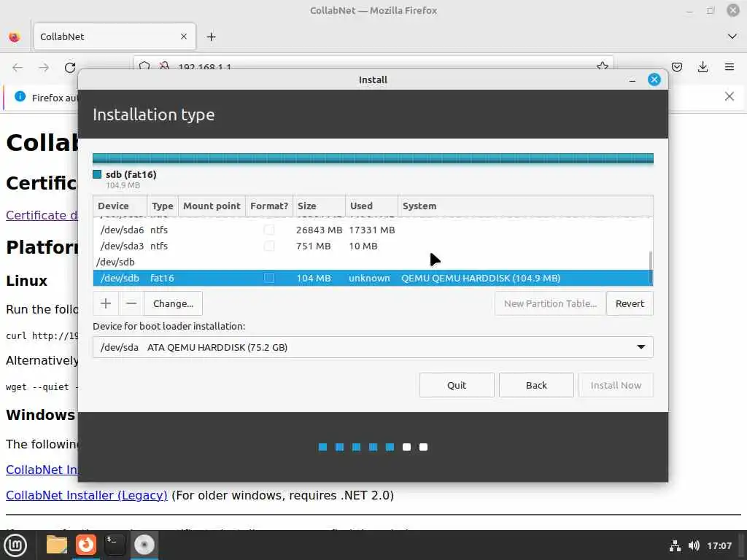The image size is (747, 560).
Task: Click the Used column header
Action: [371, 206]
